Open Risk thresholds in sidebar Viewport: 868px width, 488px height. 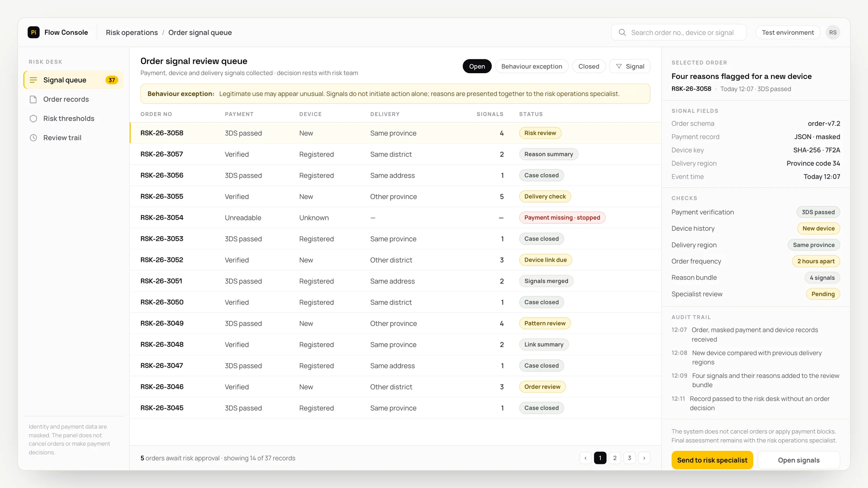[74, 119]
